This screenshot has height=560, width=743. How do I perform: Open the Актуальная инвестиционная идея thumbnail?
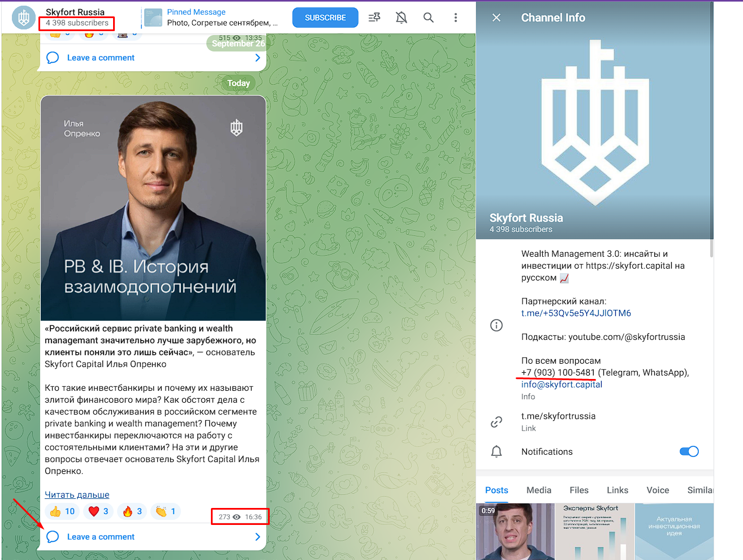pyautogui.click(x=674, y=532)
